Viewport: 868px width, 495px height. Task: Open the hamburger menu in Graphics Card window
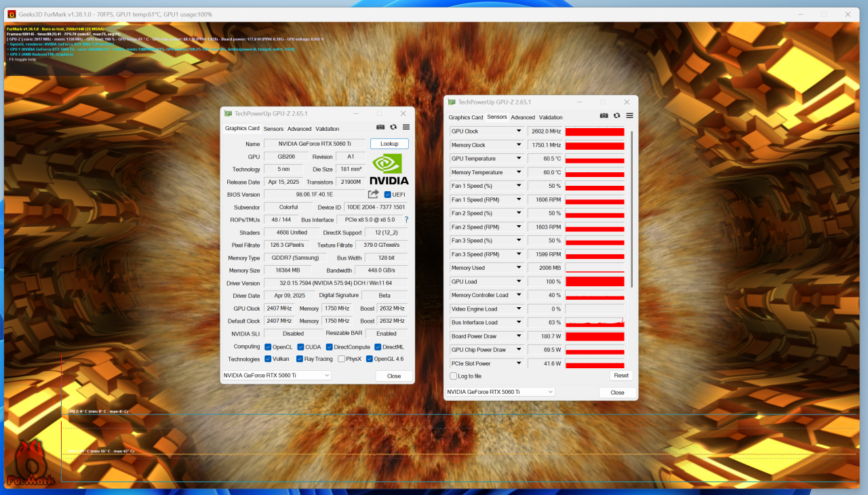[406, 127]
